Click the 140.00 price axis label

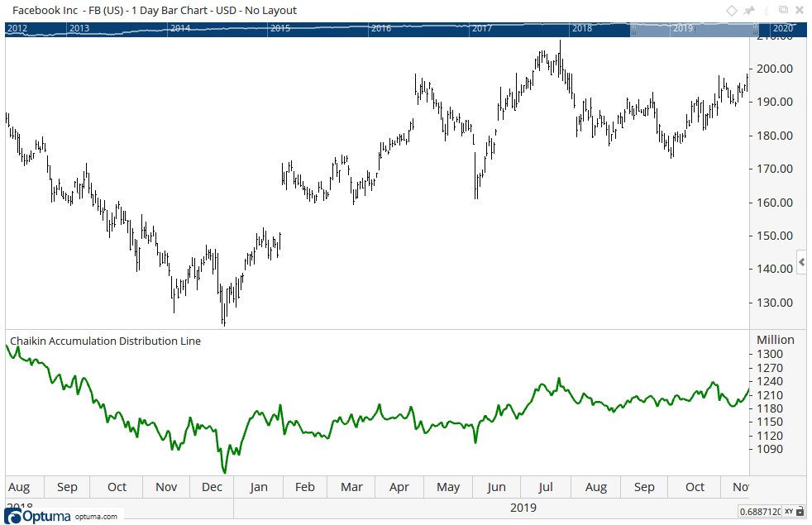coord(775,269)
